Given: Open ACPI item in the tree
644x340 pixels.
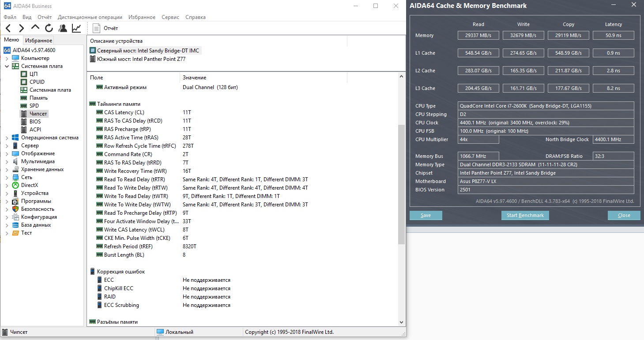Looking at the screenshot, I should pyautogui.click(x=35, y=130).
